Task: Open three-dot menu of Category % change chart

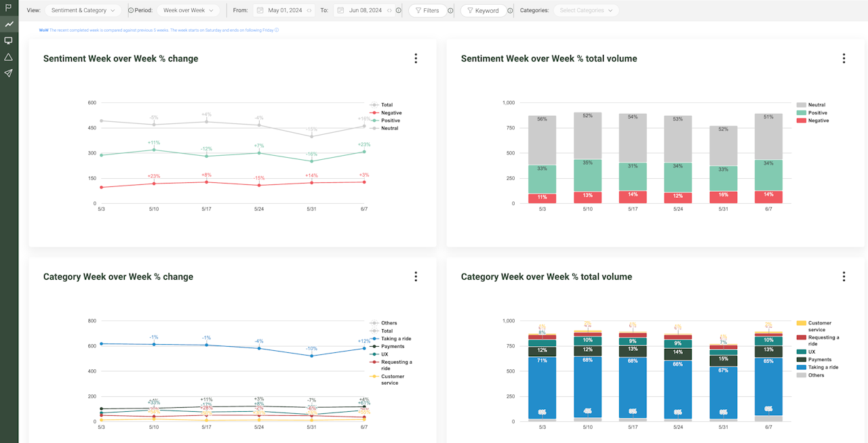Action: 416,276
